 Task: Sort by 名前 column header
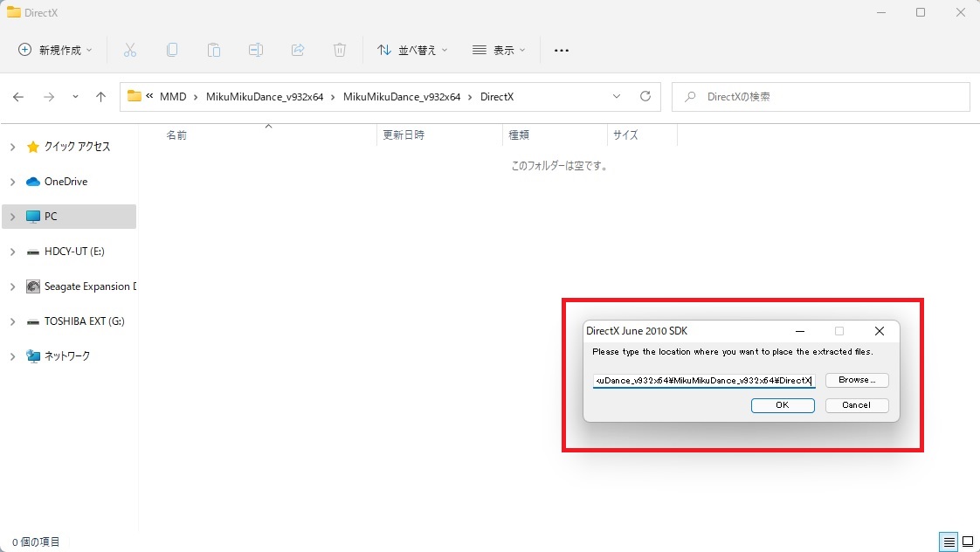(176, 135)
